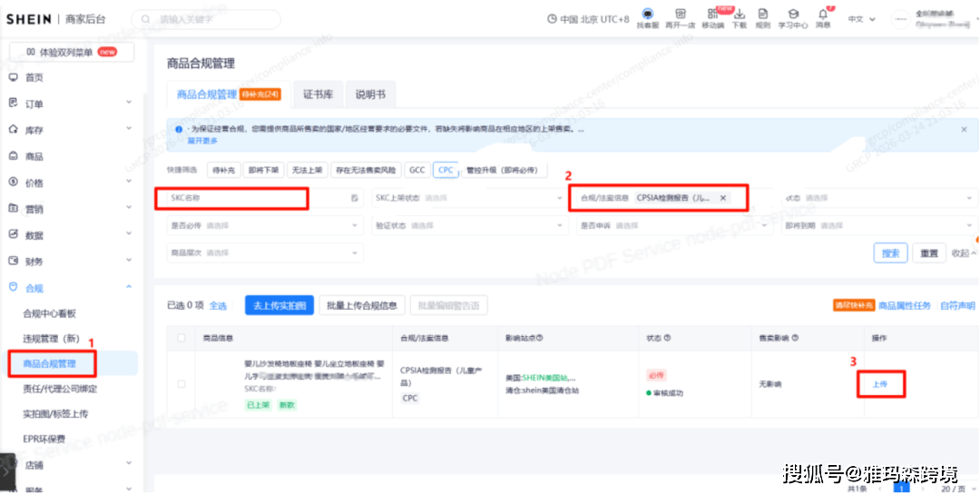The image size is (980, 495).
Task: Open the 状态 filter dropdown
Action: point(878,198)
